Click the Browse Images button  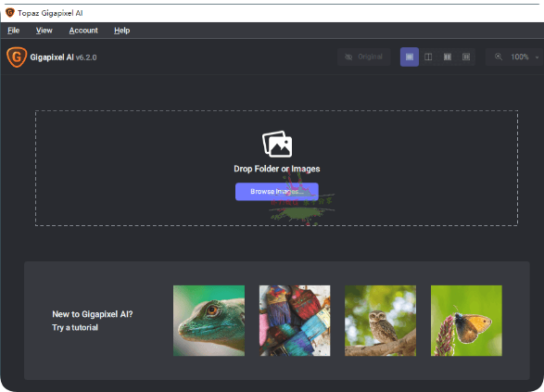pos(277,192)
